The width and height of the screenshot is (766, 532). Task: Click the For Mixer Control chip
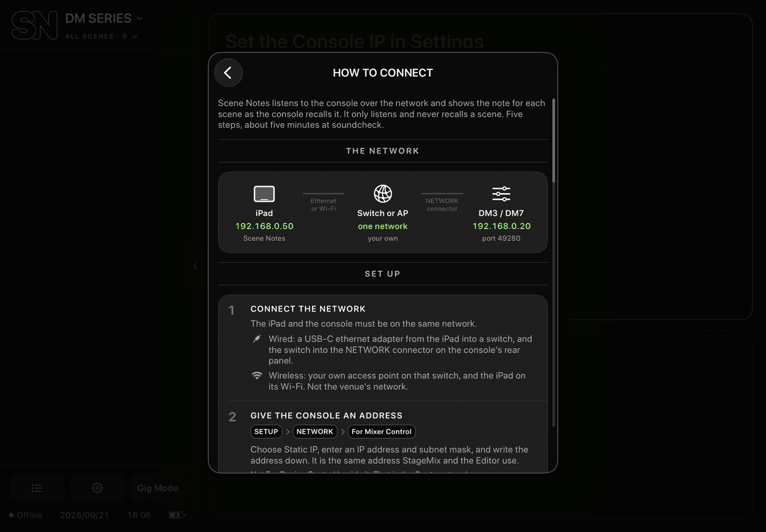pyautogui.click(x=382, y=432)
